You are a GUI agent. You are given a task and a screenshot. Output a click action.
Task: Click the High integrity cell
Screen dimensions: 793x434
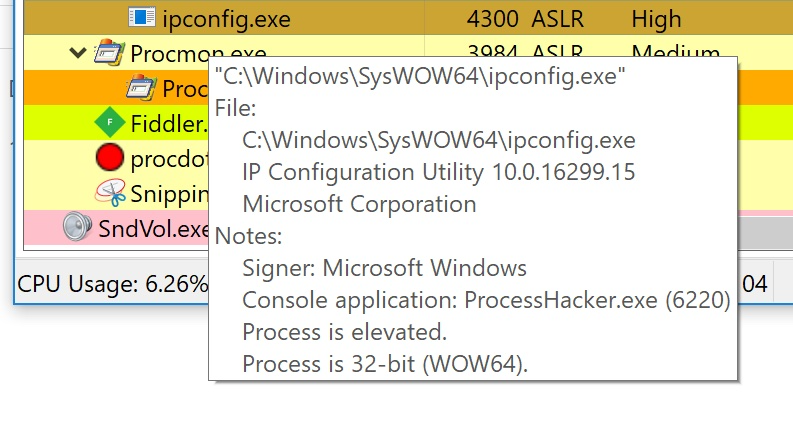(656, 19)
